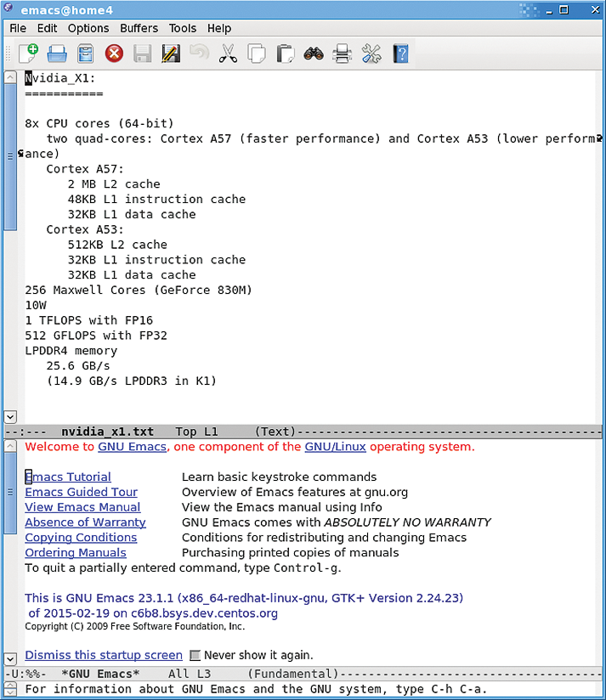
Task: Click the GNU Emacs link in welcome line
Action: tap(133, 447)
